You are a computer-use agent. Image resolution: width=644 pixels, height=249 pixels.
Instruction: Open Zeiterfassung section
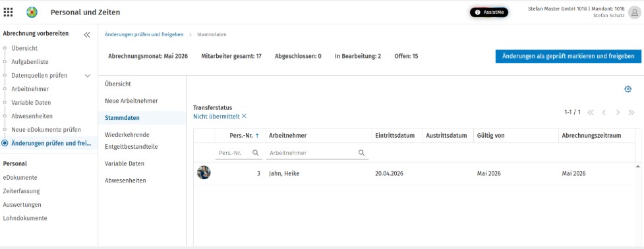click(x=21, y=191)
